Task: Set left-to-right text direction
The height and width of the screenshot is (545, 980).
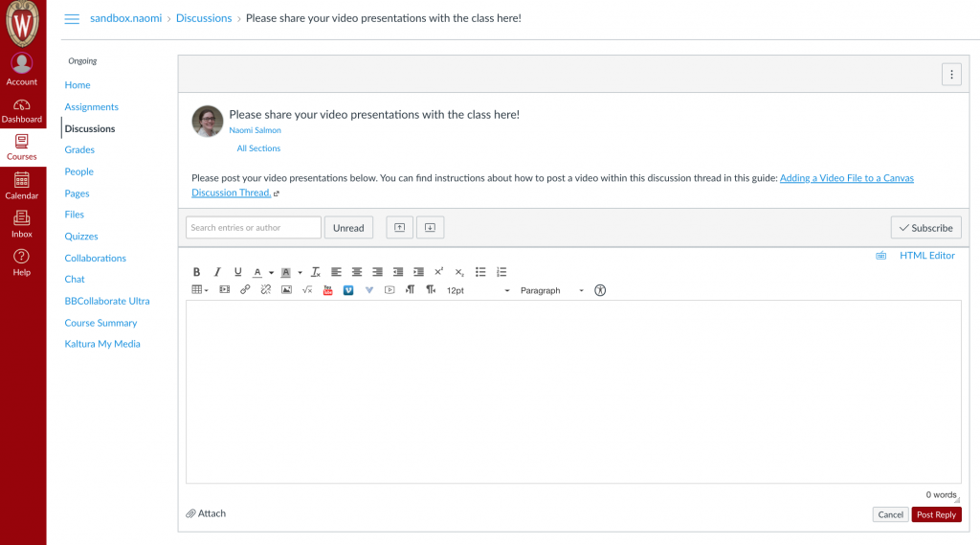Action: point(410,289)
